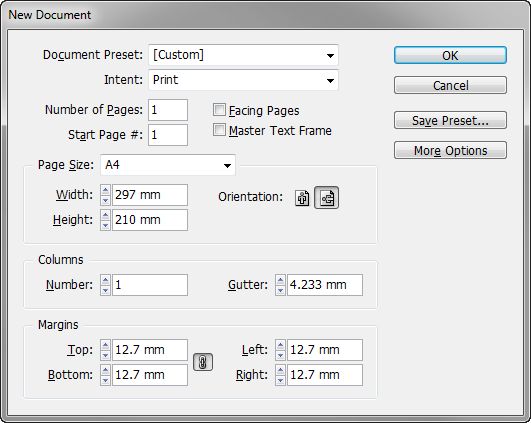Screen dimensions: 531x423
Task: Open Save Preset dialog
Action: point(450,120)
